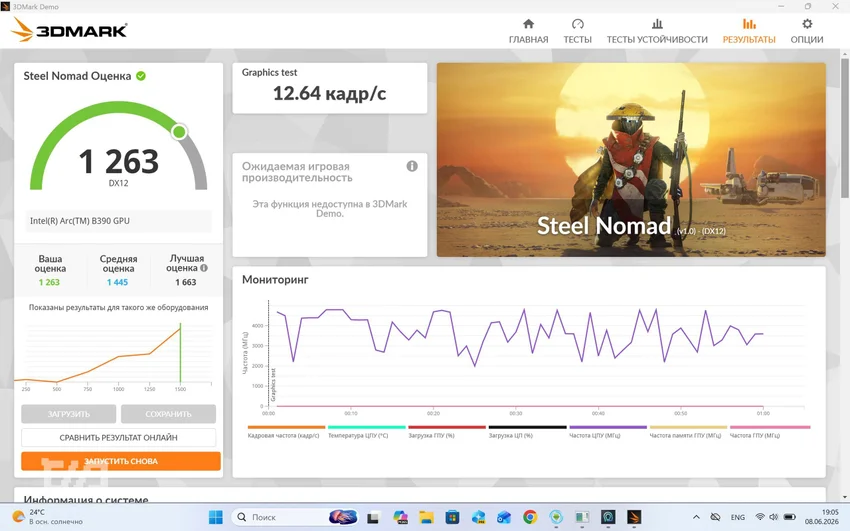Click the Сохранить button
Viewport: 850px width, 531px height.
[168, 414]
